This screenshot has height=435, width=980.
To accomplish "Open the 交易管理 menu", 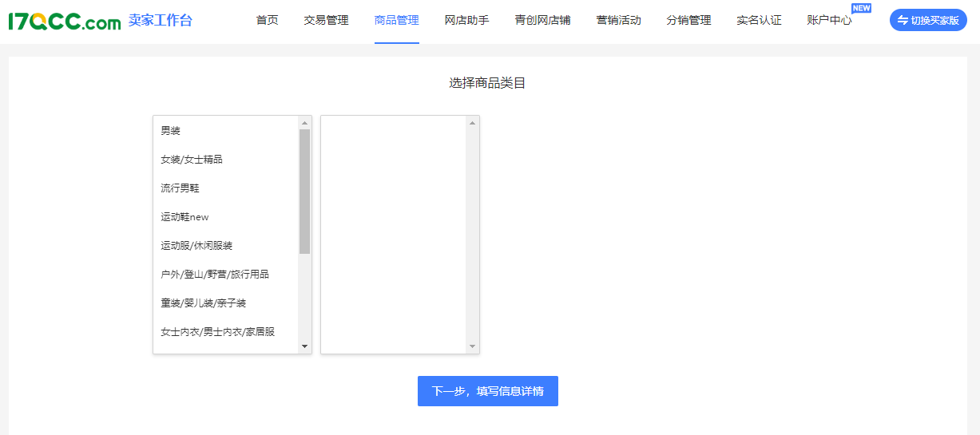I will (x=326, y=21).
